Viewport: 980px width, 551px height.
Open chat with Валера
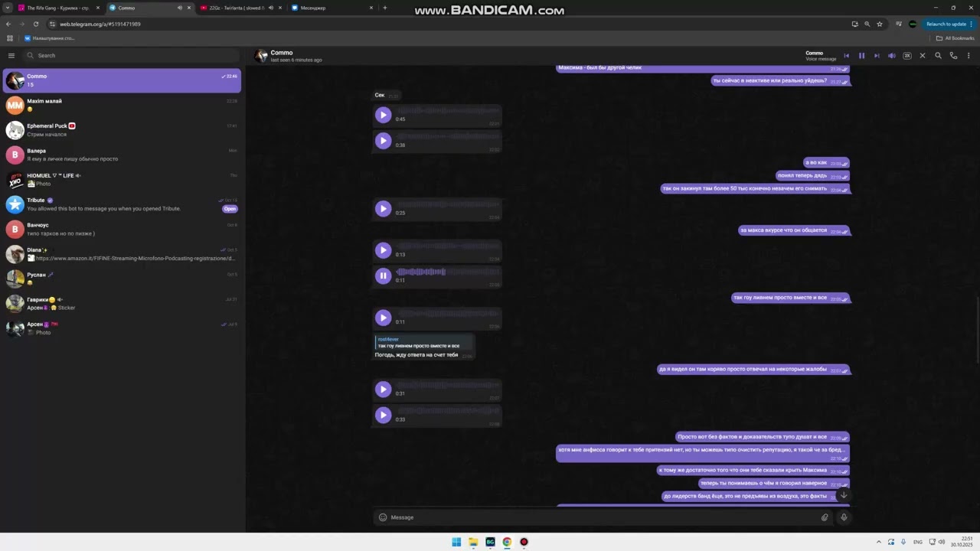(122, 155)
